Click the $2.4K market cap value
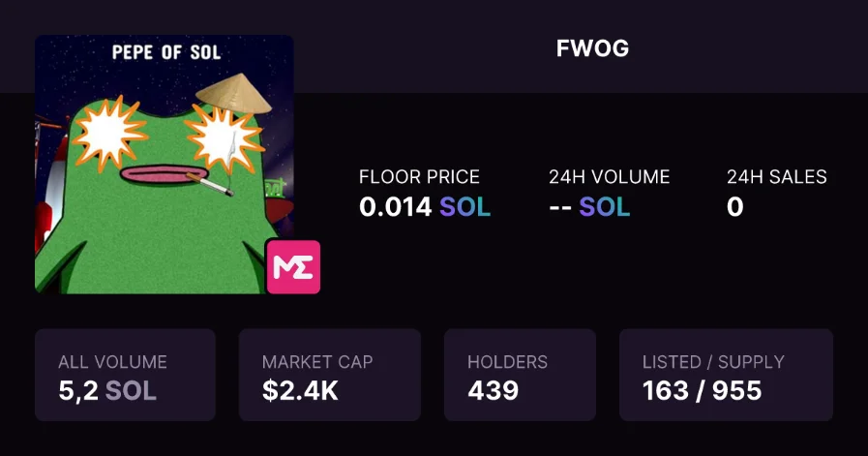The height and width of the screenshot is (456, 868). (x=300, y=390)
